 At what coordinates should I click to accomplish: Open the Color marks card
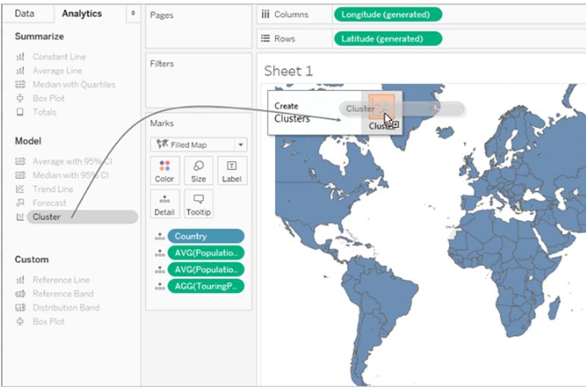point(165,171)
